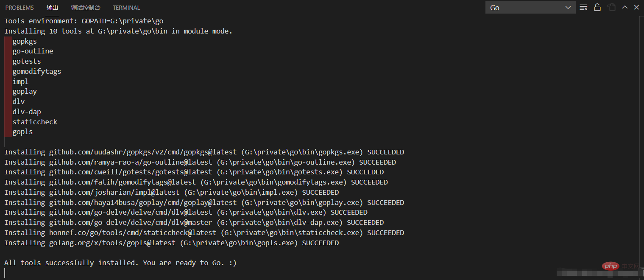Click the dlv-dap entry in the tools list
Screen dimensions: 644x280
pyautogui.click(x=27, y=112)
